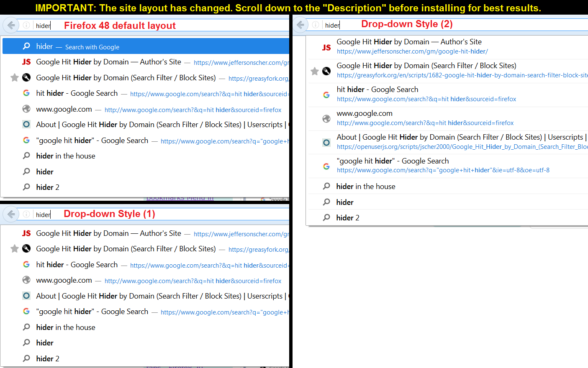
Task: Click globe icon by www.google.com in Style (2)
Action: (326, 119)
